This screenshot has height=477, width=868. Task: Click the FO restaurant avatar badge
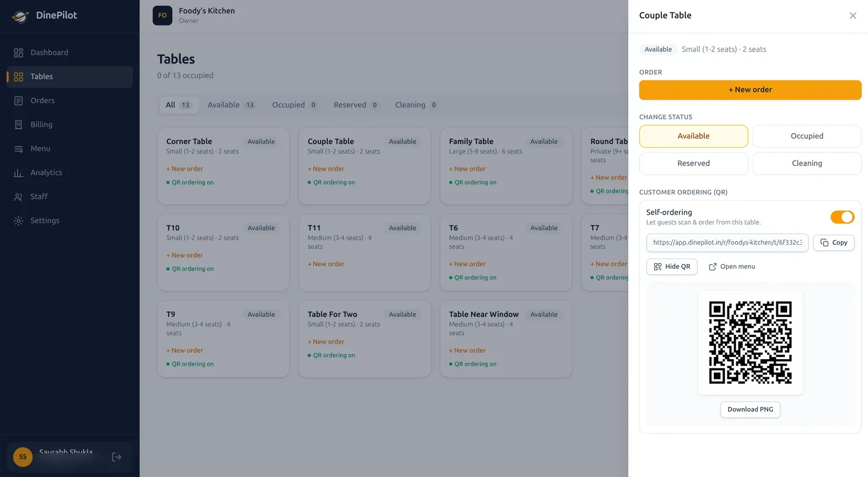[162, 15]
